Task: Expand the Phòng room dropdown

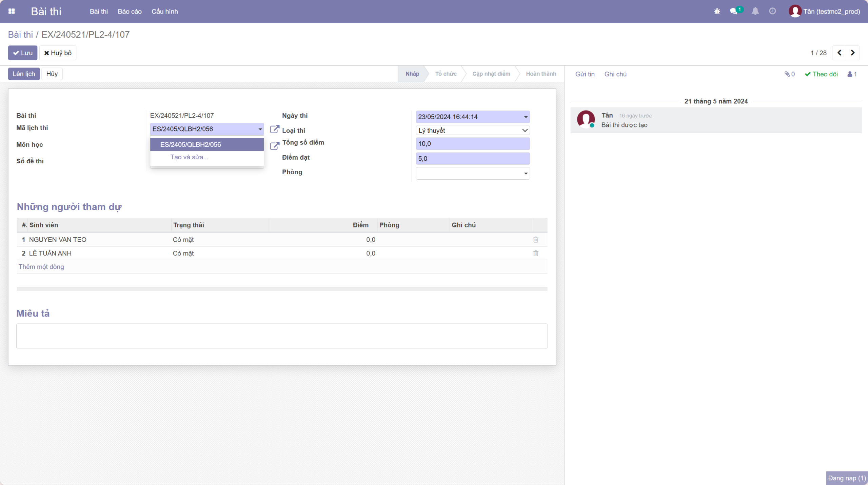Action: pos(526,174)
